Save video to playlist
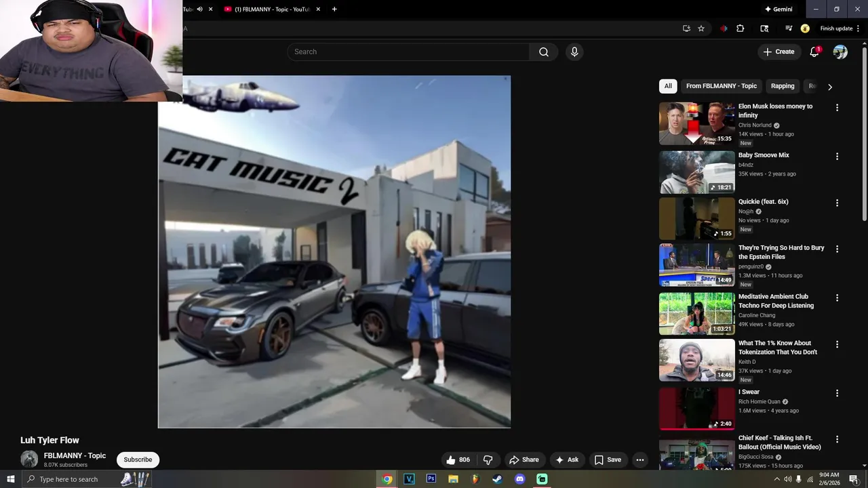This screenshot has height=488, width=868. pyautogui.click(x=608, y=460)
